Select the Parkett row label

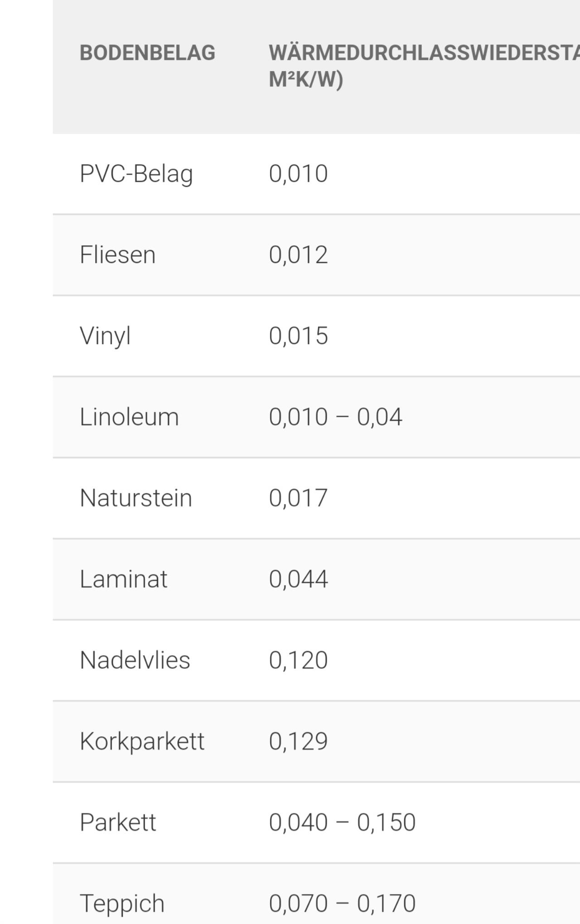[118, 822]
